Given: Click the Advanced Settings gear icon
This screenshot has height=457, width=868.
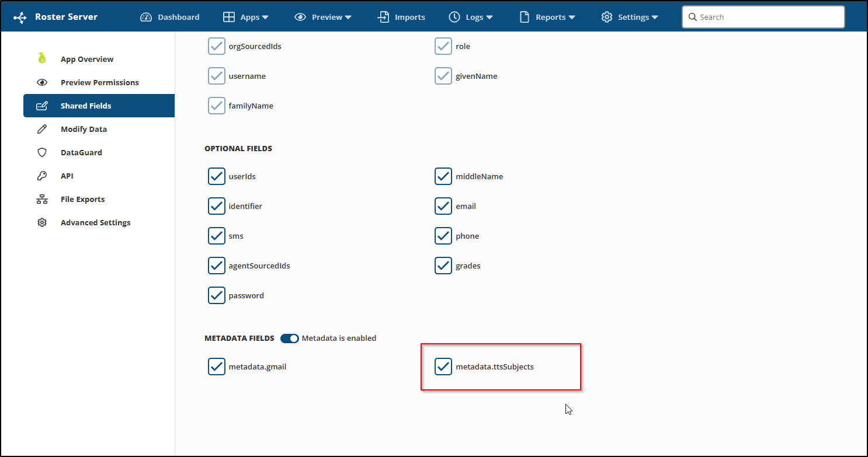Looking at the screenshot, I should pos(42,222).
